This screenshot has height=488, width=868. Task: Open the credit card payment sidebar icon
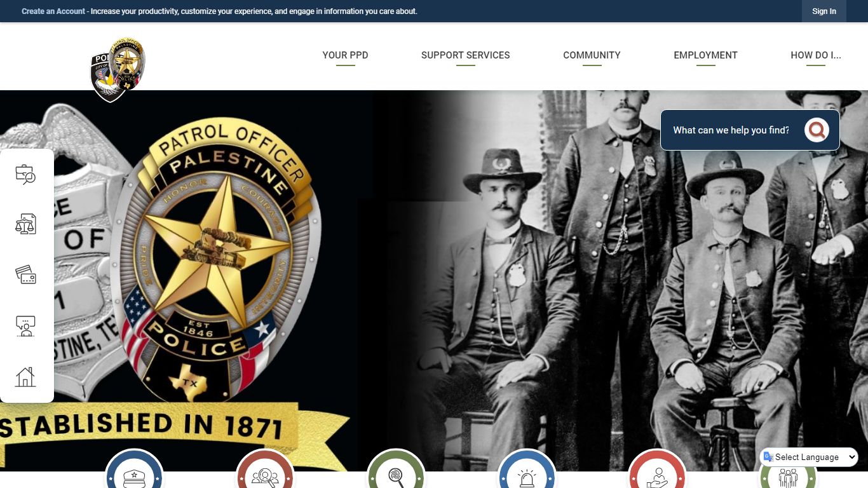coord(25,275)
